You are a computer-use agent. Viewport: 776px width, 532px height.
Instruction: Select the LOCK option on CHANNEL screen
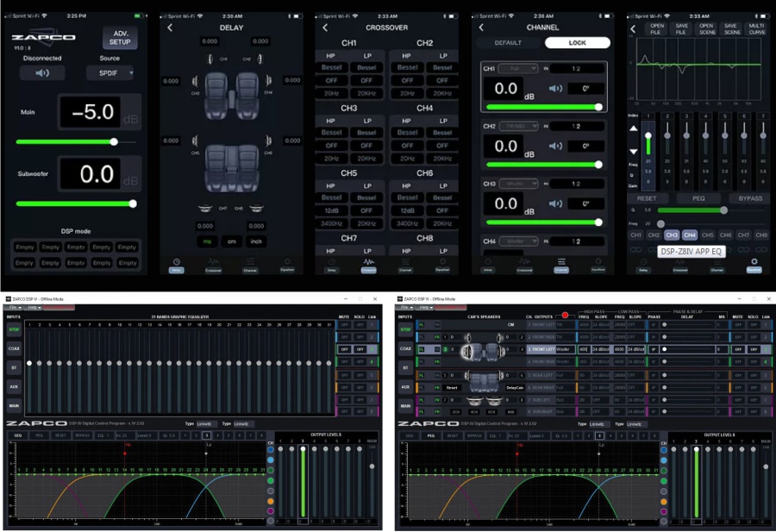(577, 42)
